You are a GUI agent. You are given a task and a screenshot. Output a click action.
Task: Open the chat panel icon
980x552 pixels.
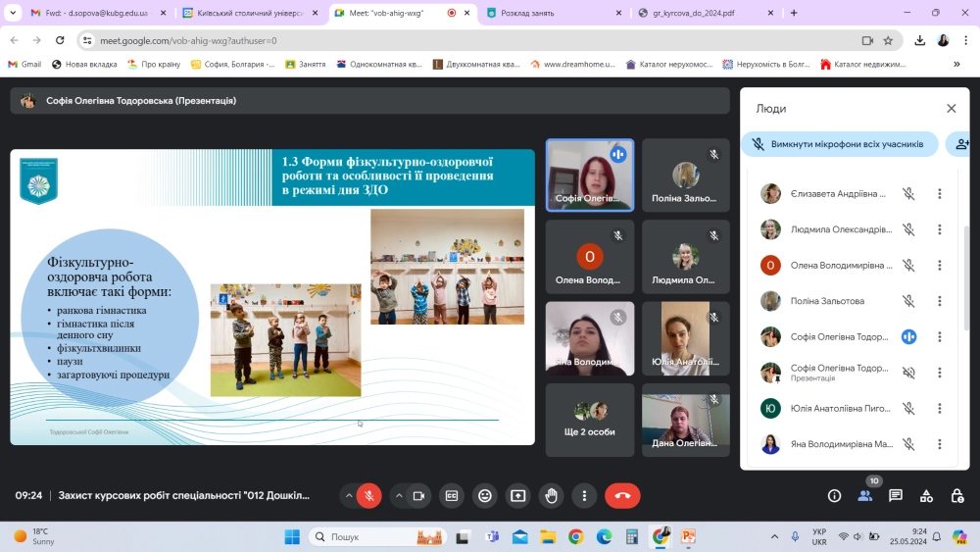click(896, 496)
